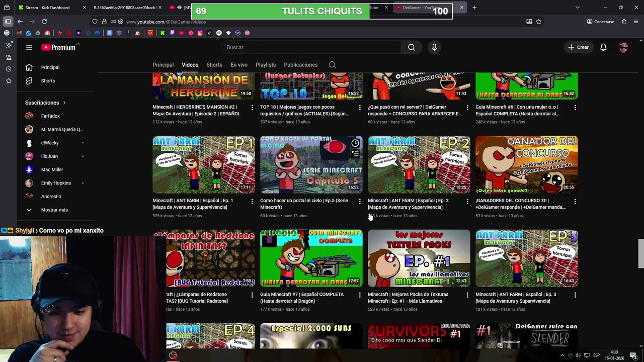
Task: Open Farfadox subscription channel
Action: click(x=50, y=116)
